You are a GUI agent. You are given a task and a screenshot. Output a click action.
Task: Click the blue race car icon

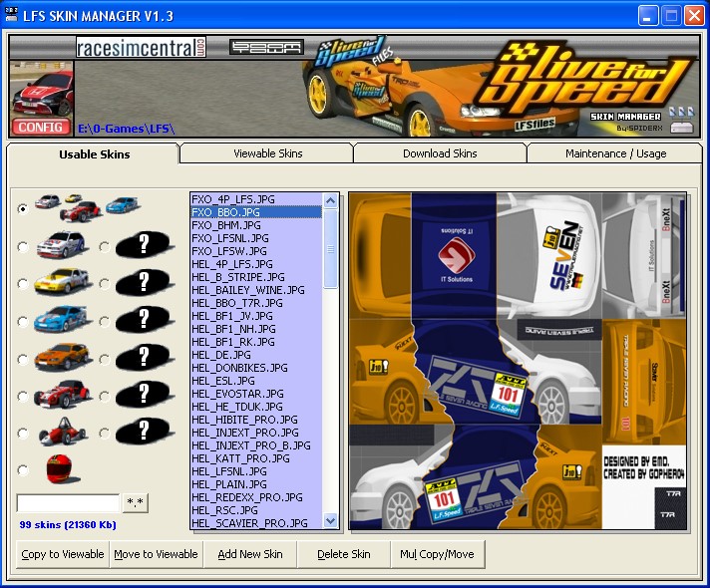pos(61,319)
